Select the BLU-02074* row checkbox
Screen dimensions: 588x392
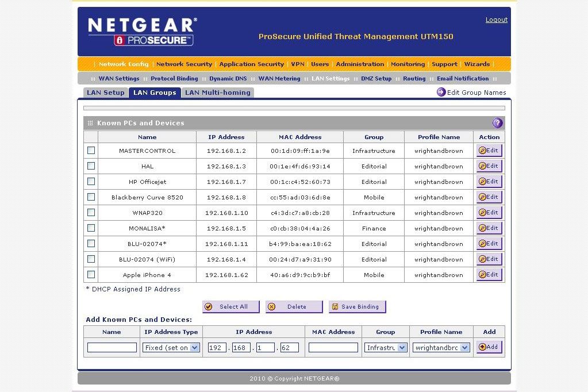(91, 244)
